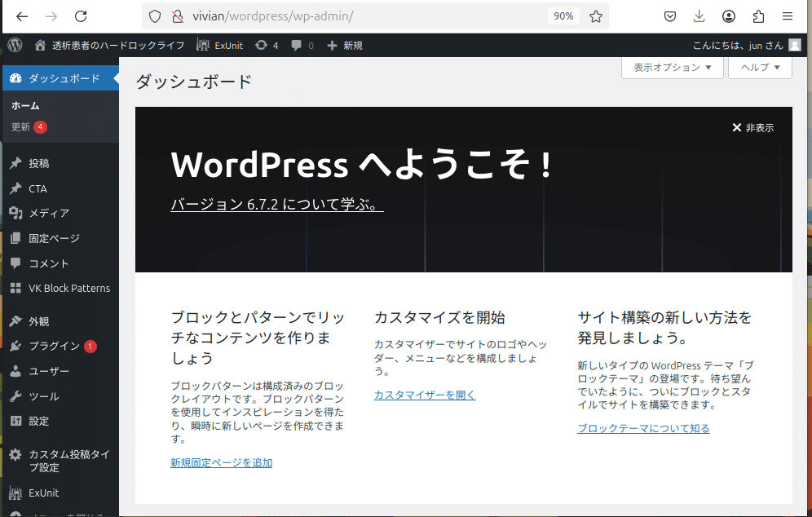
Task: Click the 外観 paintbrush icon
Action: (x=15, y=321)
